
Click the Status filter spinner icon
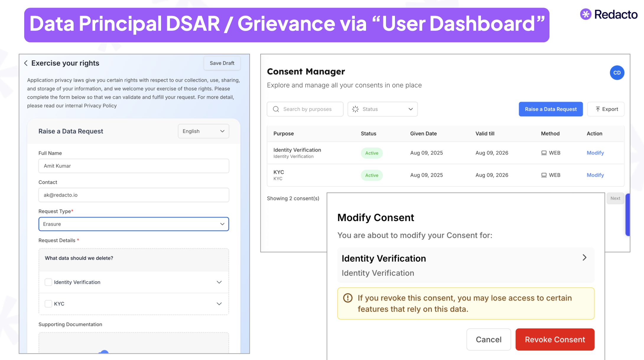(x=355, y=109)
